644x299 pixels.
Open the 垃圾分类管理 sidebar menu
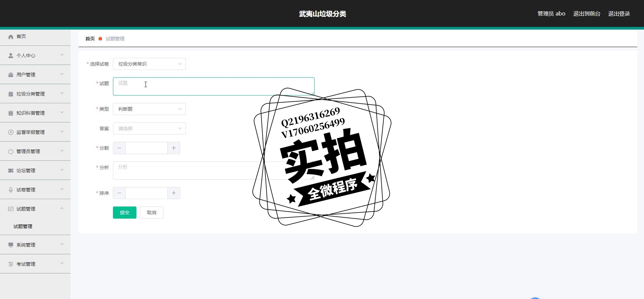pos(35,94)
